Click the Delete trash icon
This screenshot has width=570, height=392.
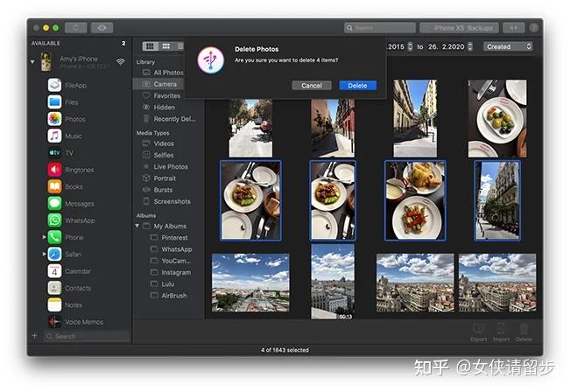point(524,332)
